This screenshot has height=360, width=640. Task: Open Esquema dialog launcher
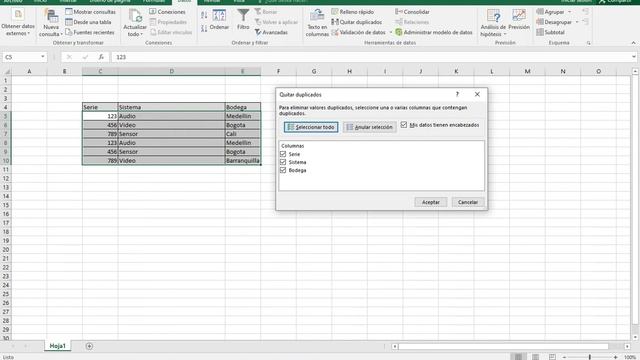tap(589, 43)
